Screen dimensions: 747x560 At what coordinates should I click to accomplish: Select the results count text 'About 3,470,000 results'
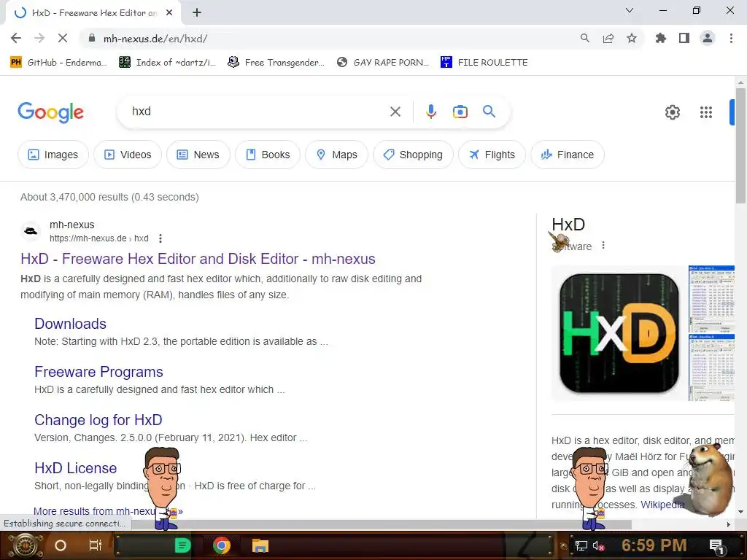pos(74,197)
